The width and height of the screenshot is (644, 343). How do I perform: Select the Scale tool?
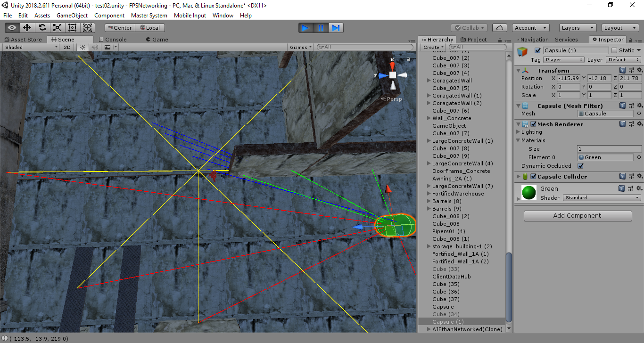58,28
